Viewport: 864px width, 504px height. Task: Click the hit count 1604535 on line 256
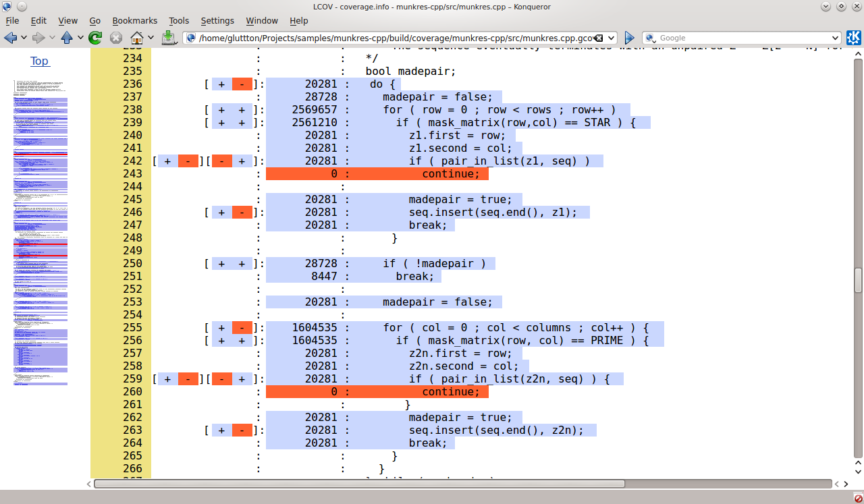pos(314,340)
